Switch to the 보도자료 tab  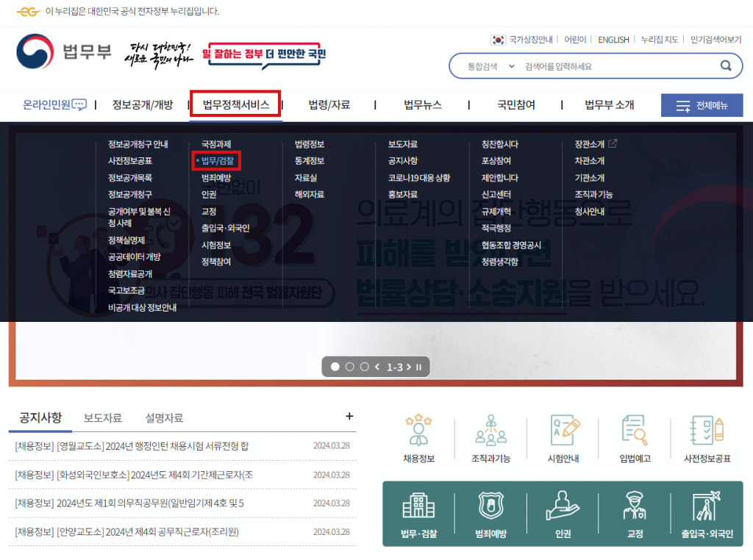(103, 418)
